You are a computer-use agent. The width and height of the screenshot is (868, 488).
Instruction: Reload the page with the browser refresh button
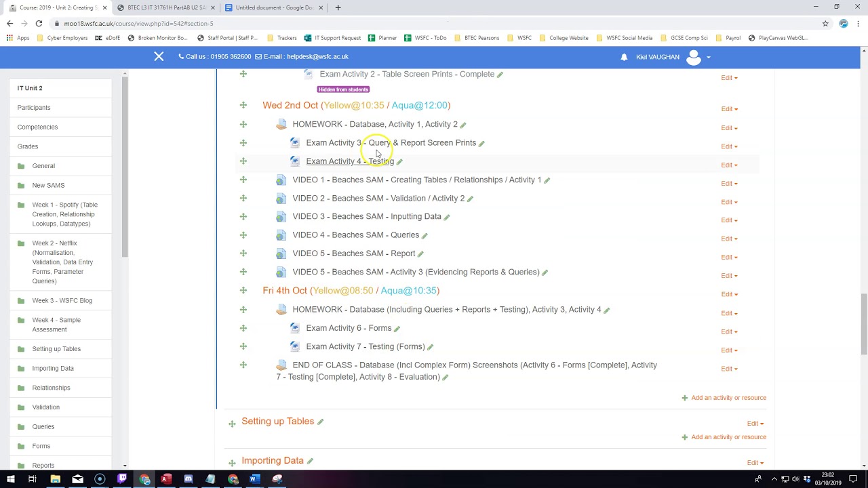pos(39,23)
